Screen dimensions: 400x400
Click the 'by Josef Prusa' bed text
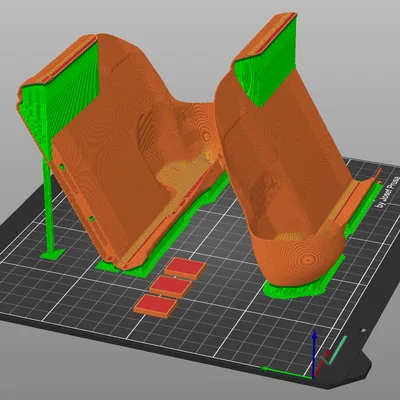[x=388, y=192]
